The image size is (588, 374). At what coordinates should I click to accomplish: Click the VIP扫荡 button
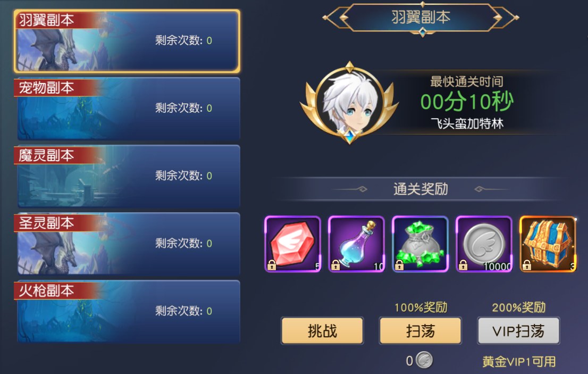pos(519,331)
